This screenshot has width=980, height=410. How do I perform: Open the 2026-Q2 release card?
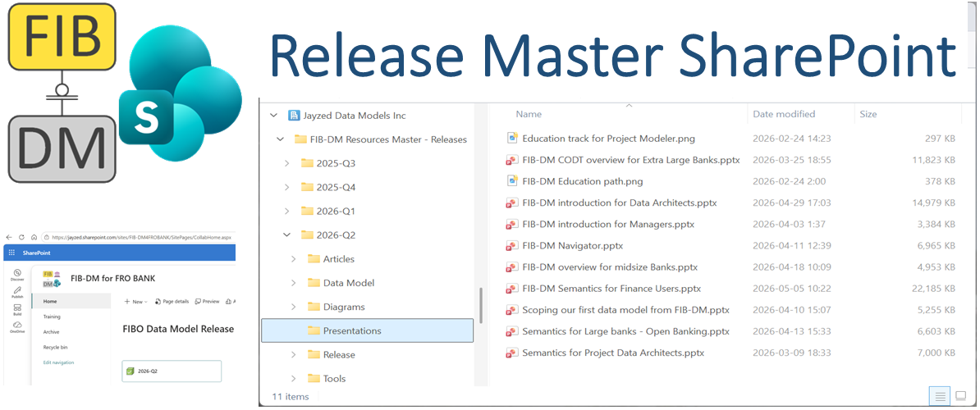pyautogui.click(x=172, y=371)
